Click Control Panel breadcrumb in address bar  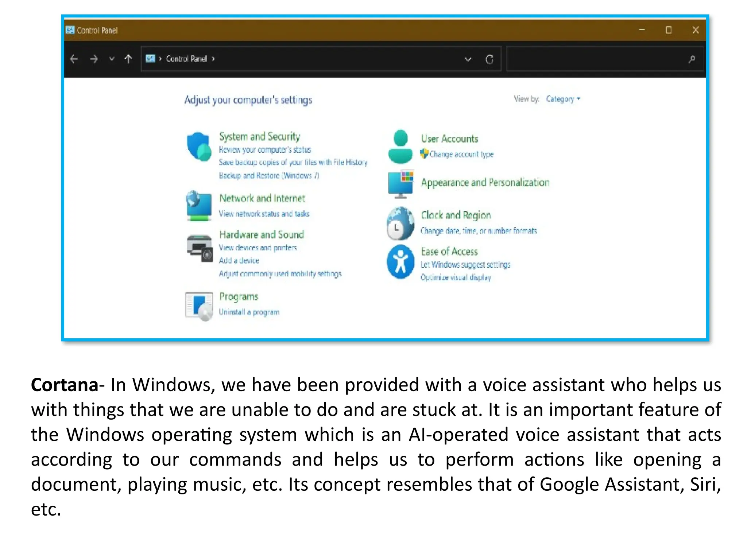pyautogui.click(x=186, y=58)
